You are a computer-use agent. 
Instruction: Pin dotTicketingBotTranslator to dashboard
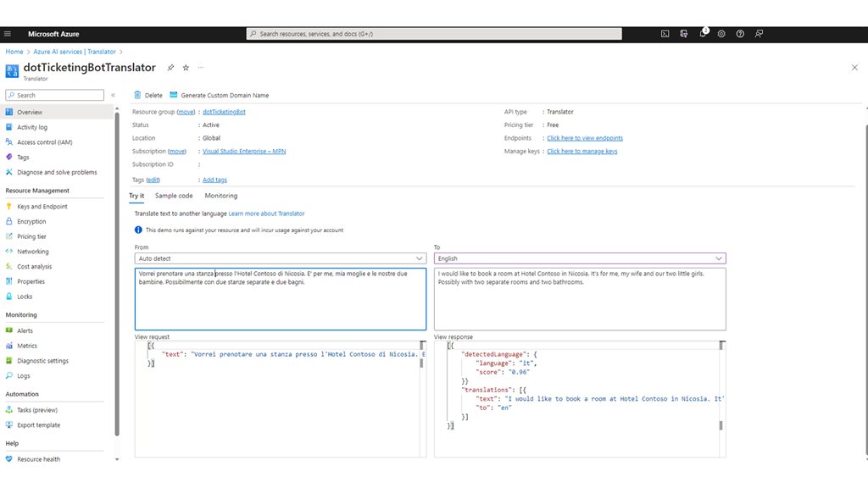point(170,68)
